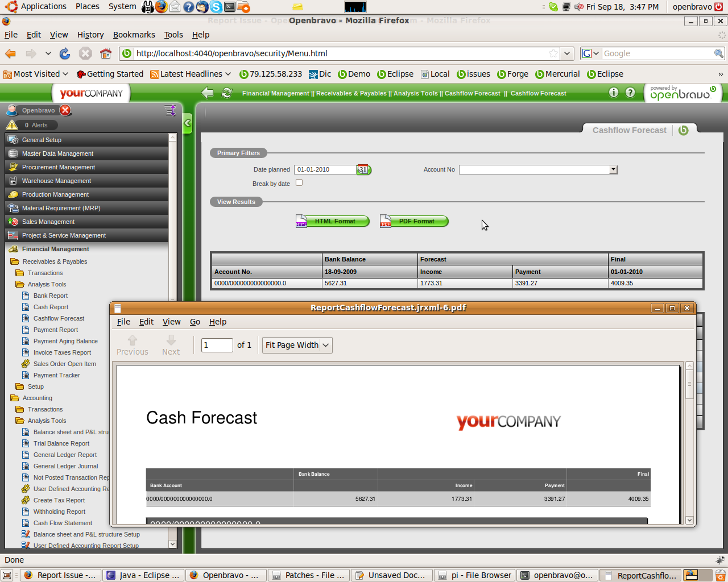This screenshot has height=582, width=728.
Task: Click the red logout icon beside Openbravo user
Action: coord(65,110)
